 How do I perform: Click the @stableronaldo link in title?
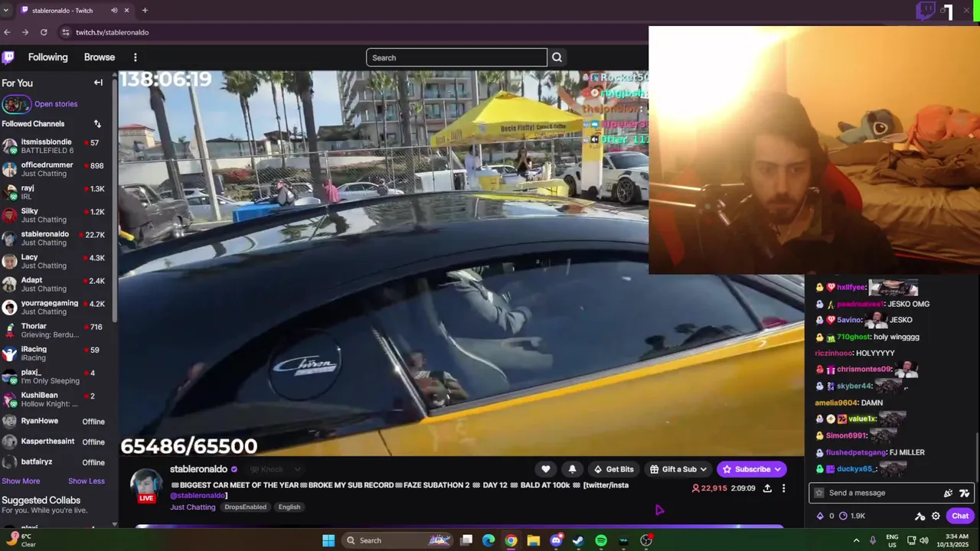[x=198, y=496]
